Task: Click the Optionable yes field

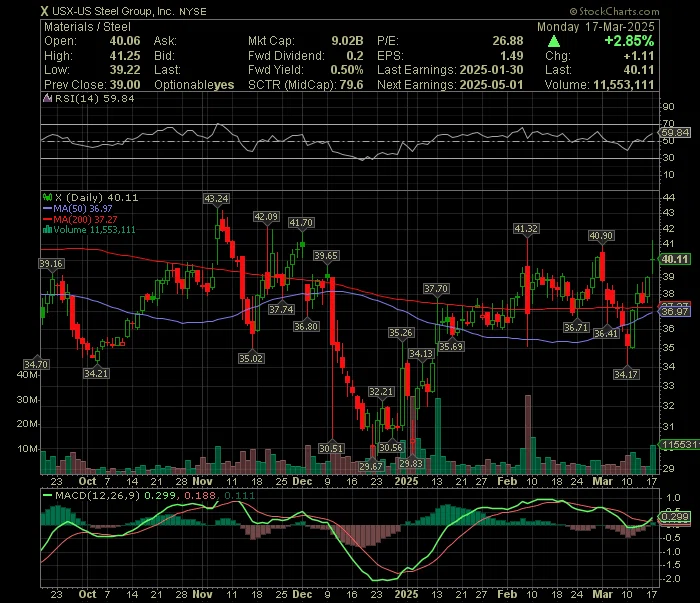Action: click(194, 85)
